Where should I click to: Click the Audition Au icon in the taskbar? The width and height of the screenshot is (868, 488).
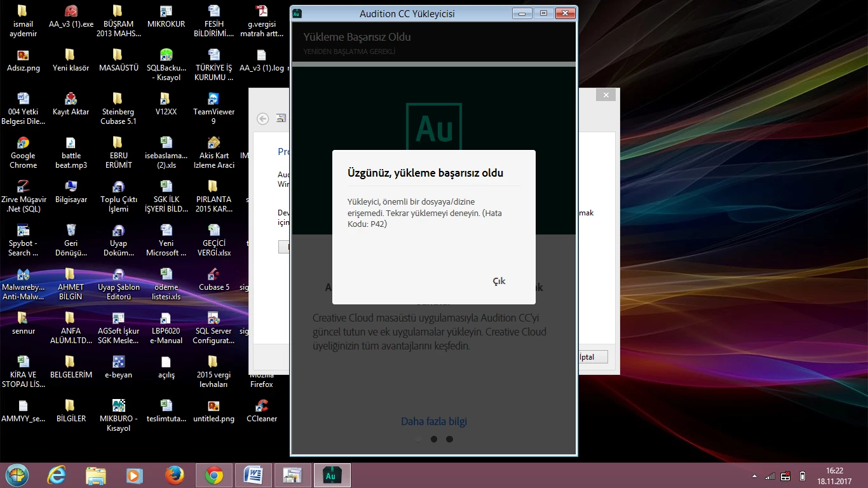click(x=332, y=475)
